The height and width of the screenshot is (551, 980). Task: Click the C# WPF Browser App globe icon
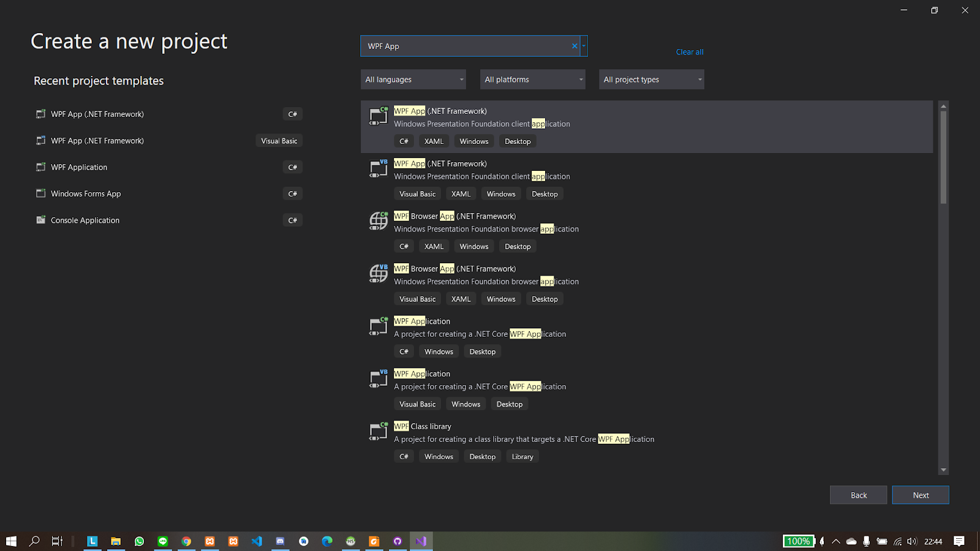point(379,221)
